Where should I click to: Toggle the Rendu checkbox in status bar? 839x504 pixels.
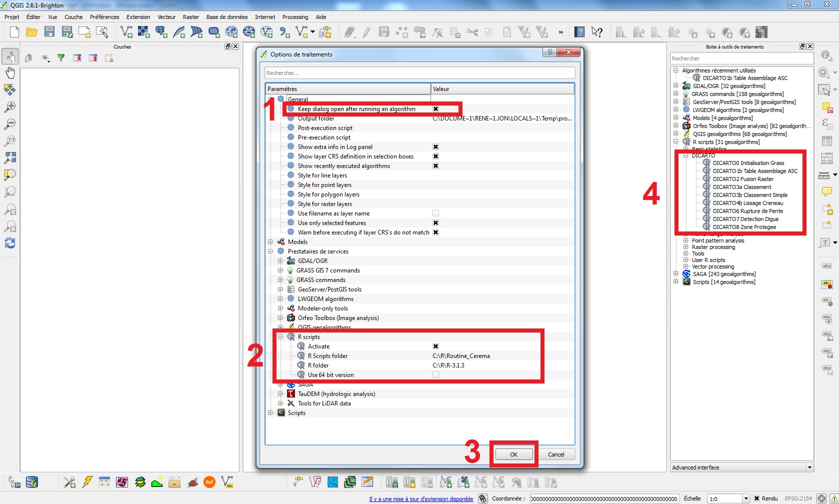(757, 498)
